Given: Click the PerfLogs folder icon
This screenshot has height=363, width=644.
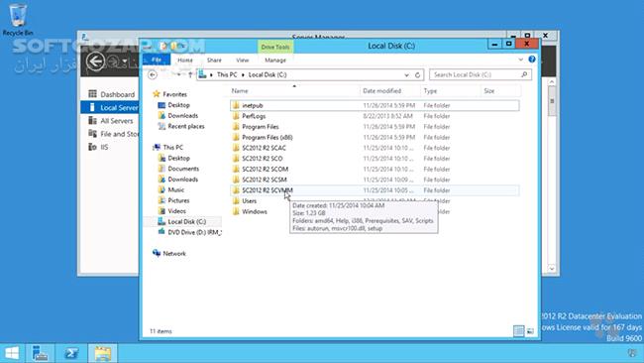Looking at the screenshot, I should [x=236, y=116].
